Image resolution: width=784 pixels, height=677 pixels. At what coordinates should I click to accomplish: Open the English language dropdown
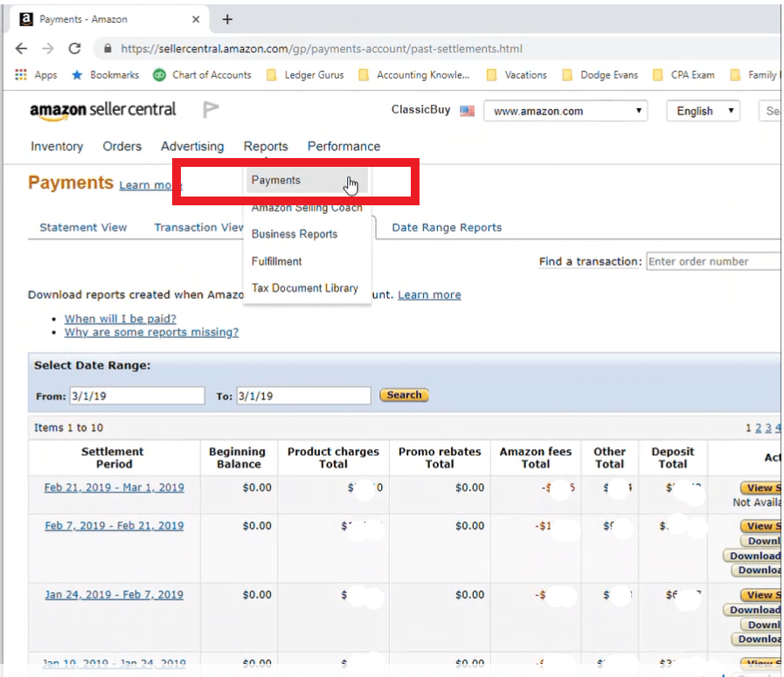pyautogui.click(x=703, y=111)
